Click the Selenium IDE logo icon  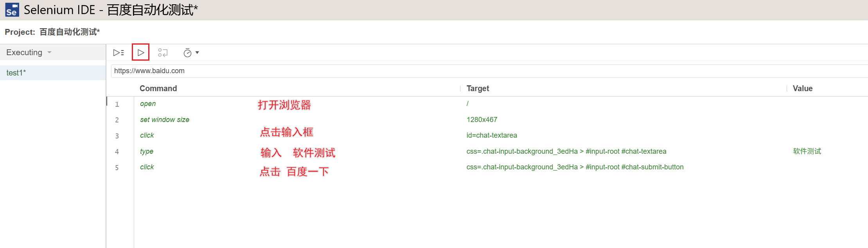12,10
